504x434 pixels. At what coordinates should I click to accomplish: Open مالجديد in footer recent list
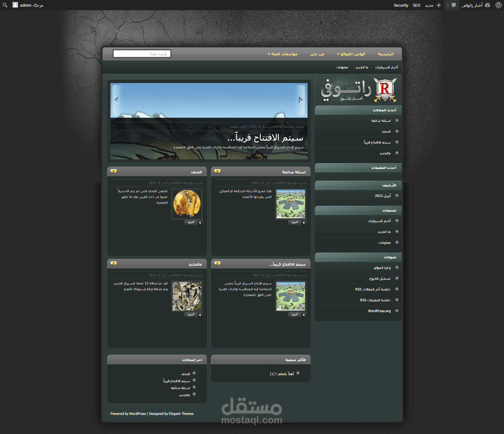[x=184, y=395]
